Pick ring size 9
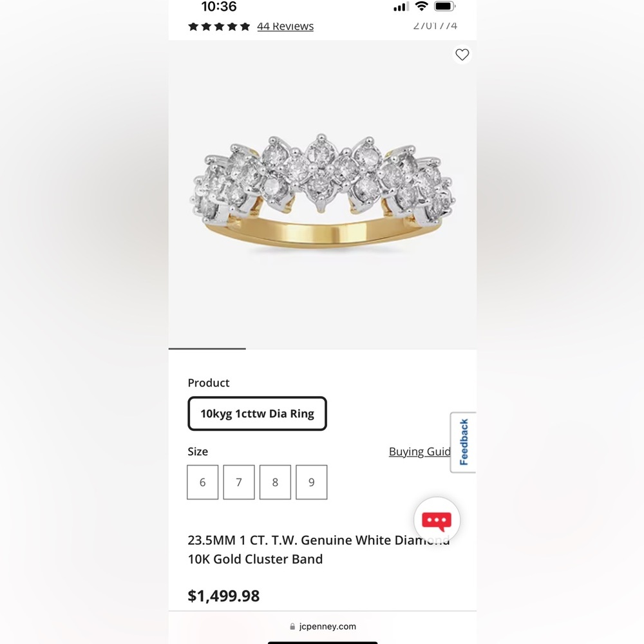This screenshot has width=644, height=644. point(311,482)
